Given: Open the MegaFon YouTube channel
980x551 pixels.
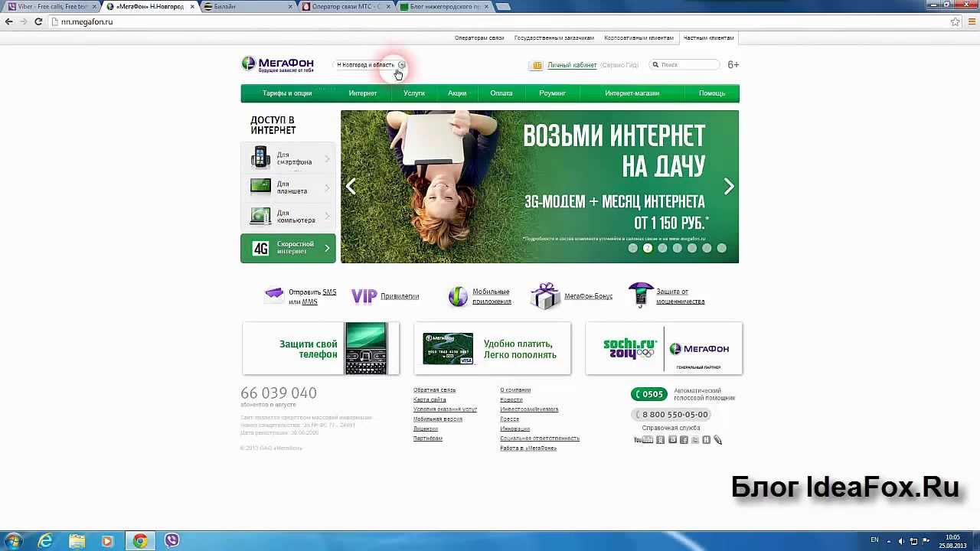Looking at the screenshot, I should click(643, 439).
